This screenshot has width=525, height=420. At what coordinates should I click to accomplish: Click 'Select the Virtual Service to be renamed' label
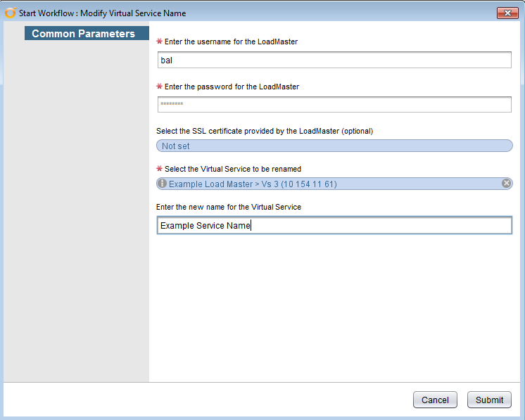pos(233,169)
